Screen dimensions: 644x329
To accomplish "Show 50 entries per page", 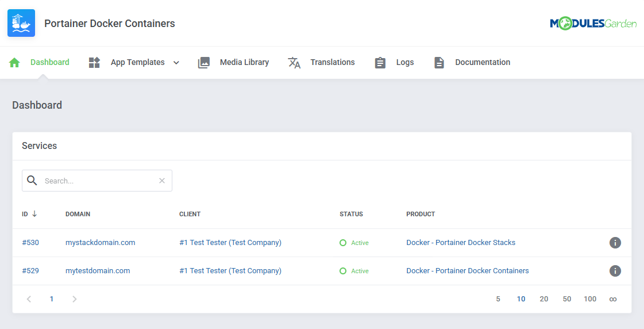I will [x=567, y=299].
